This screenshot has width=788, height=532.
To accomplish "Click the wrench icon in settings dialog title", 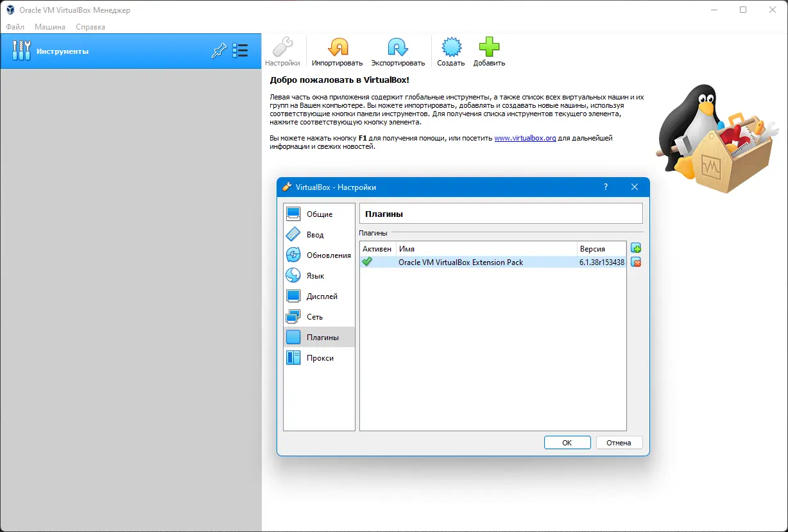I will pyautogui.click(x=287, y=187).
